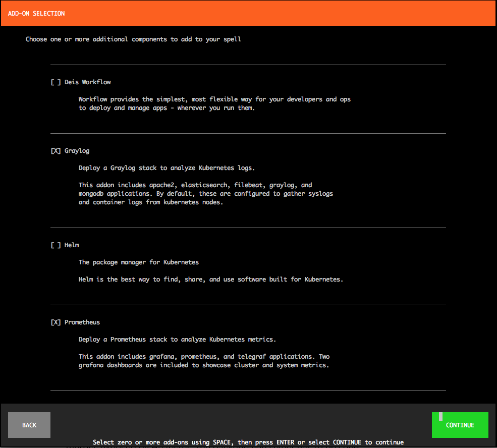Screen dimensions: 497x448
Task: Deselect the Prometheus add-on checkbox
Action: click(x=56, y=322)
